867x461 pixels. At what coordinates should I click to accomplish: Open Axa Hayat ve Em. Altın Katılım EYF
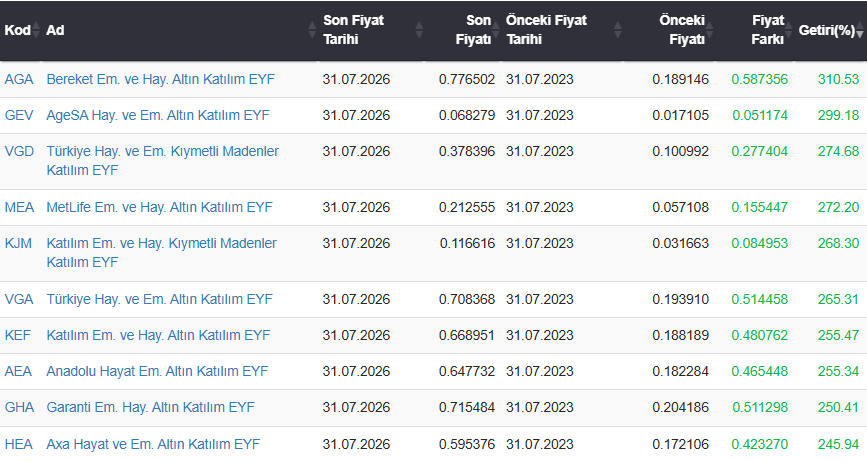(153, 444)
